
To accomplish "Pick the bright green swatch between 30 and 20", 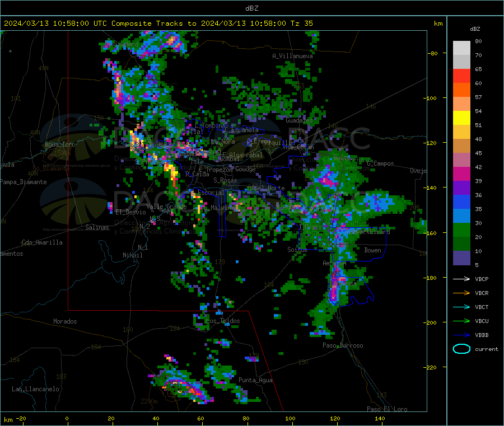I will (x=461, y=230).
